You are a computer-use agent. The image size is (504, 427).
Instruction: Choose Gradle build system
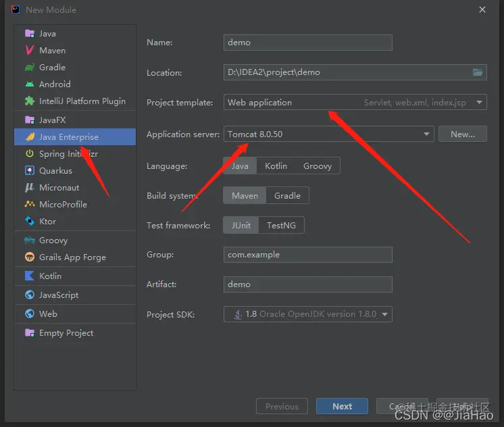[287, 195]
